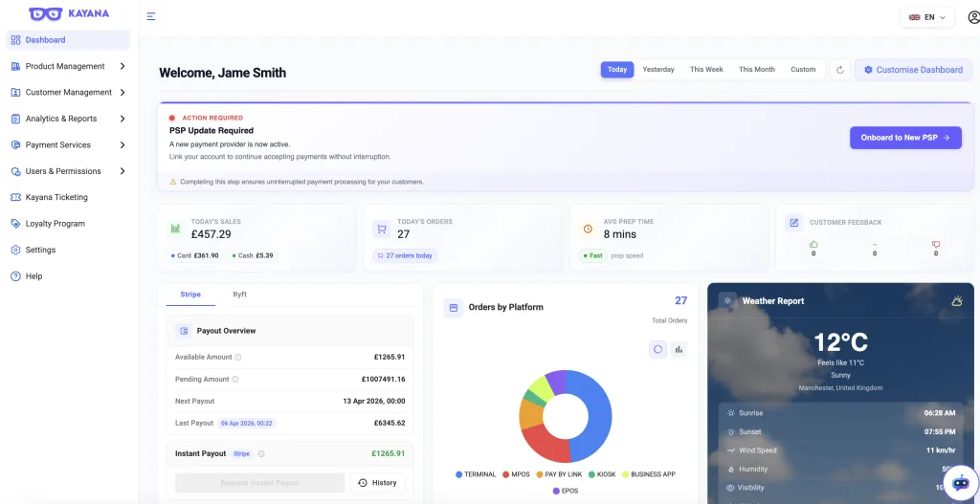
Task: Click the Loyalty Program tag icon
Action: [x=15, y=224]
